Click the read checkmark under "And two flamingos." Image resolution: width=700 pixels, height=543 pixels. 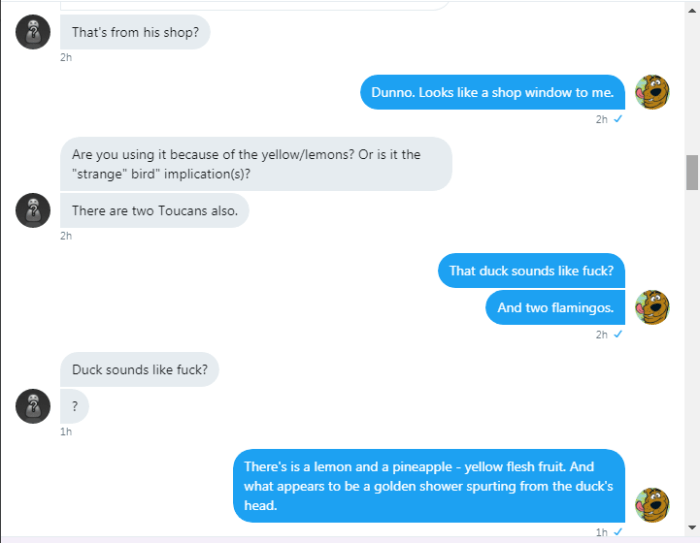coord(618,334)
